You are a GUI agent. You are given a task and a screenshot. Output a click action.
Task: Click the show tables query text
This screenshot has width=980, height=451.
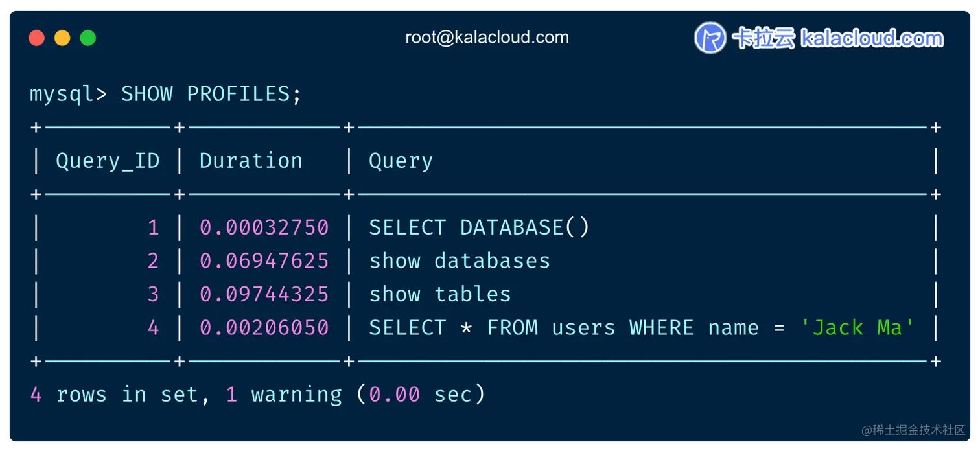(x=440, y=294)
